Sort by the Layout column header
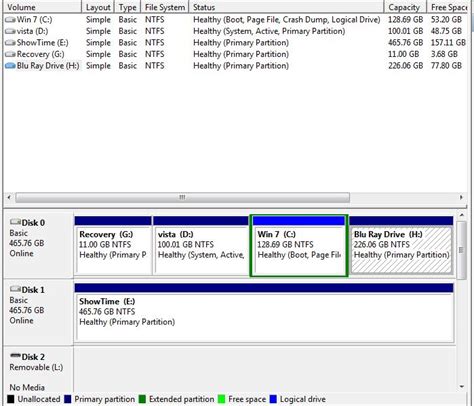The image size is (474, 406). click(x=98, y=7)
